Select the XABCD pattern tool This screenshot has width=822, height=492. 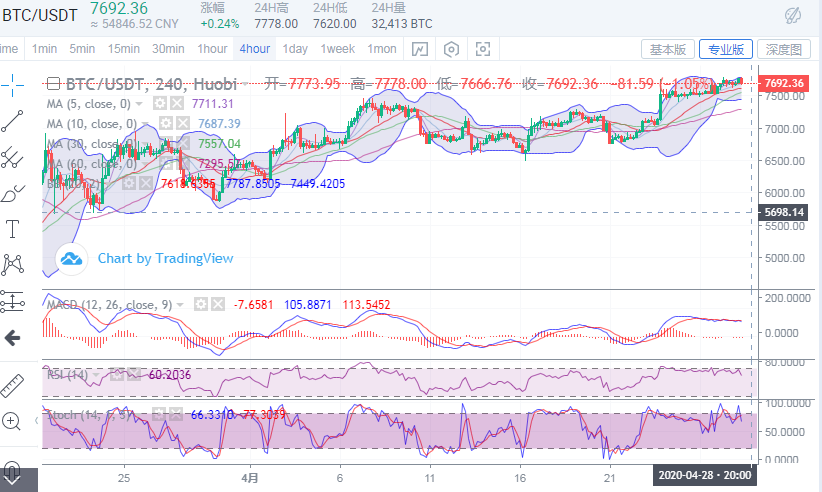coord(12,265)
